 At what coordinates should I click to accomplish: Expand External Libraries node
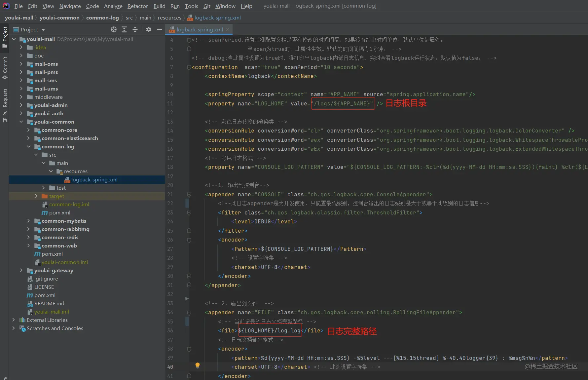click(14, 320)
